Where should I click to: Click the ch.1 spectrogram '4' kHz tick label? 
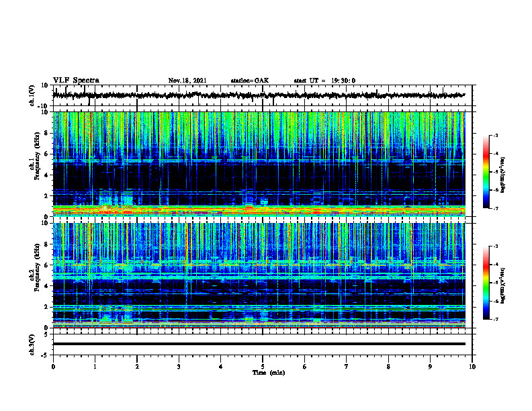click(x=46, y=175)
